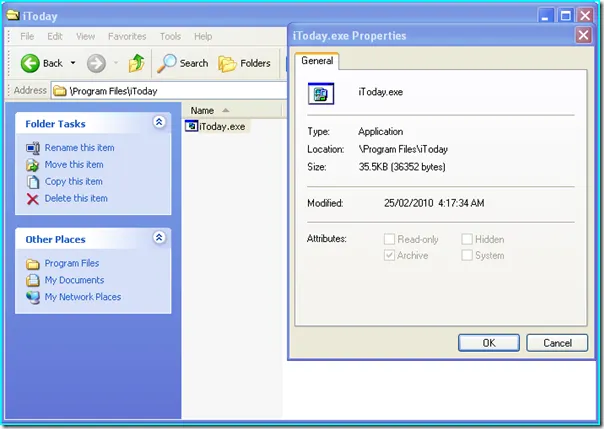Open the Favorites menu

click(x=127, y=36)
